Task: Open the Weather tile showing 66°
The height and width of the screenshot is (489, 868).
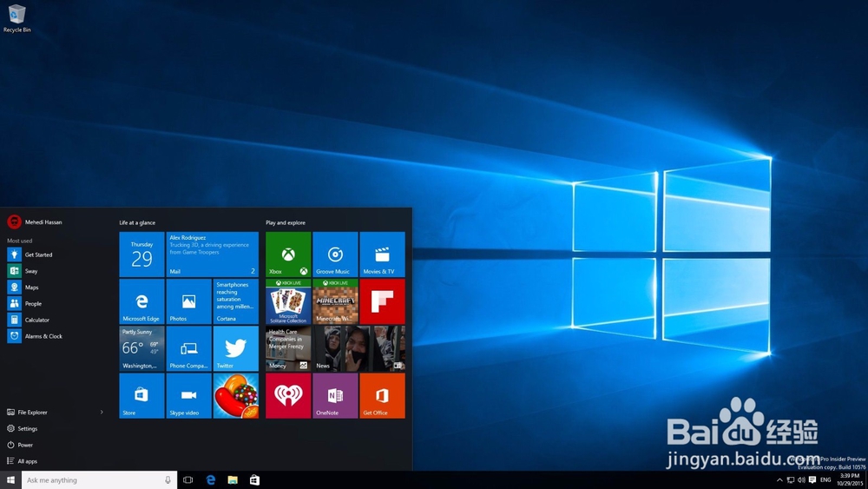Action: click(141, 348)
